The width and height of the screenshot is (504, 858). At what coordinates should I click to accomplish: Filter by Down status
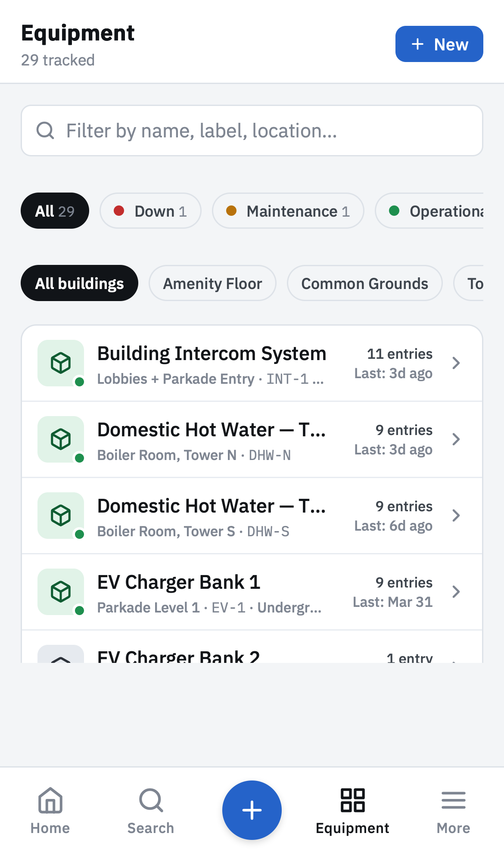point(150,211)
